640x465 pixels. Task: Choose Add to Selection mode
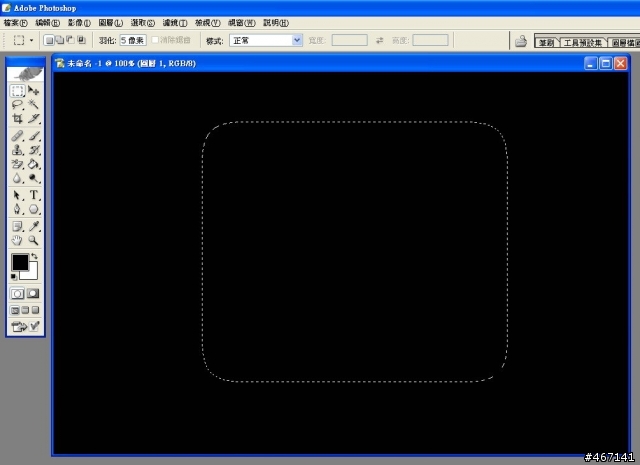[60, 40]
